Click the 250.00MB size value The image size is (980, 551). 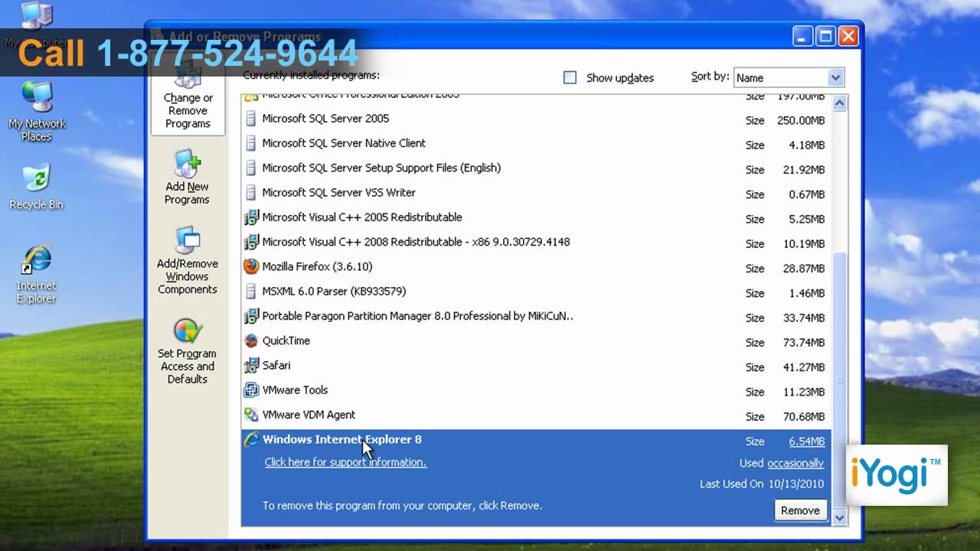(x=800, y=120)
